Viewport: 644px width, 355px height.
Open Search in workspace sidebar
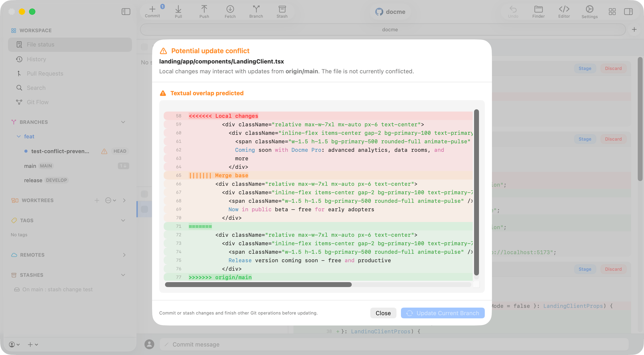pos(70,88)
